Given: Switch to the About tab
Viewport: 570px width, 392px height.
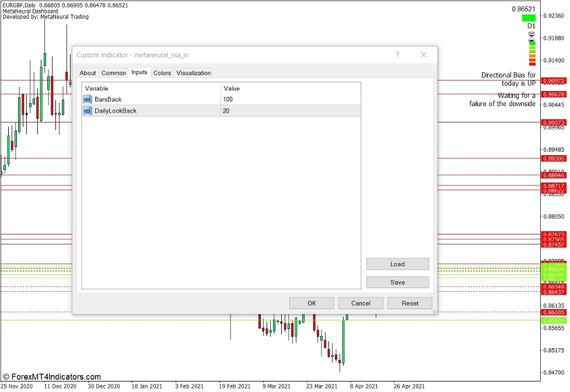Looking at the screenshot, I should click(x=88, y=73).
